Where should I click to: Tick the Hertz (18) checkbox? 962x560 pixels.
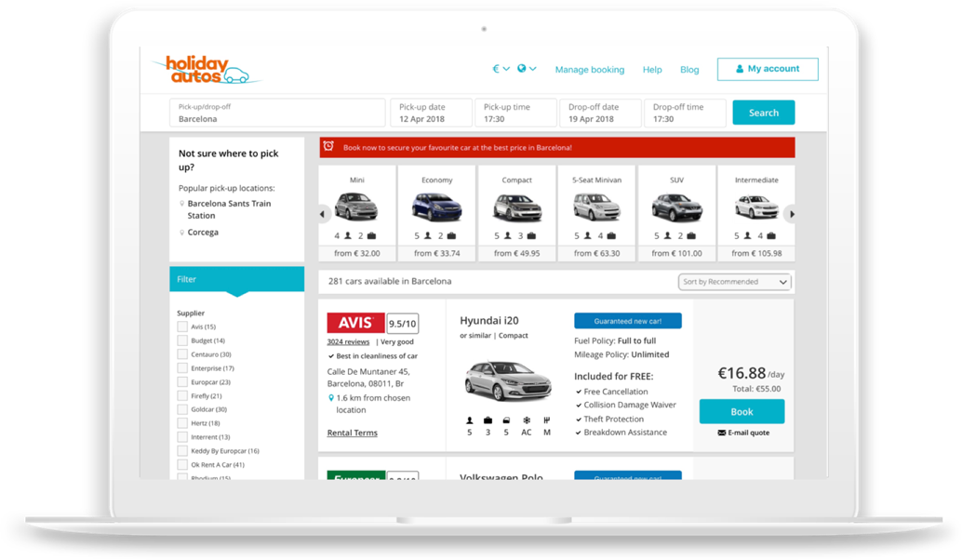click(x=182, y=423)
